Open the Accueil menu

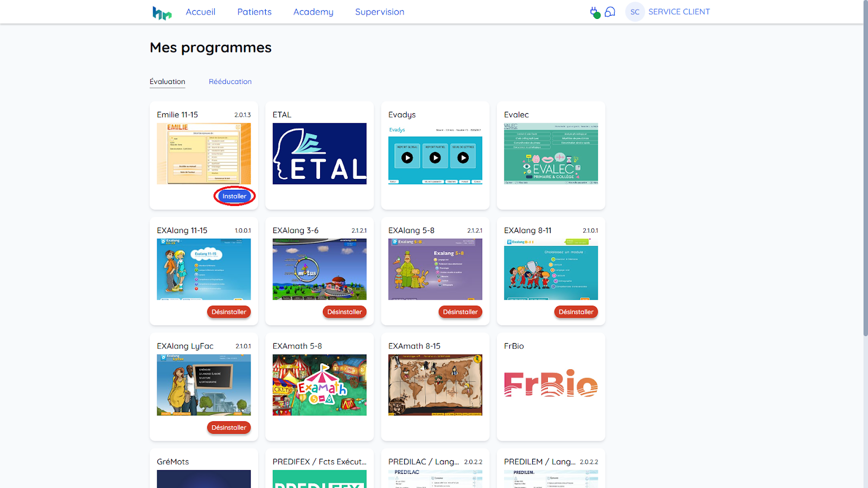[x=200, y=12]
